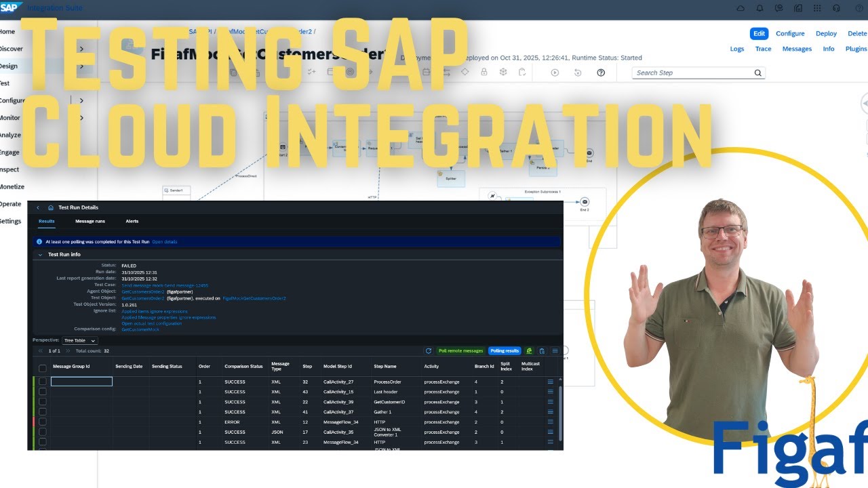Click the clipboard paste icon in toolbar
868x488 pixels.
pos(521,72)
